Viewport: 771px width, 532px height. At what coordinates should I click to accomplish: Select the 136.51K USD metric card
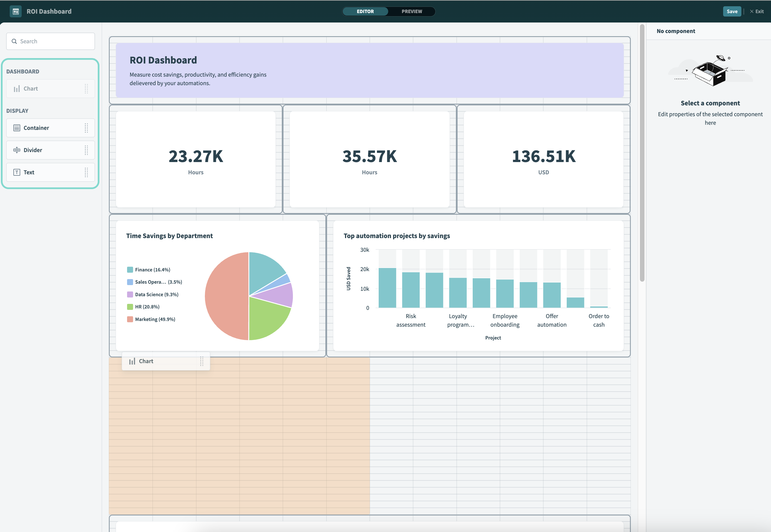[543, 160]
